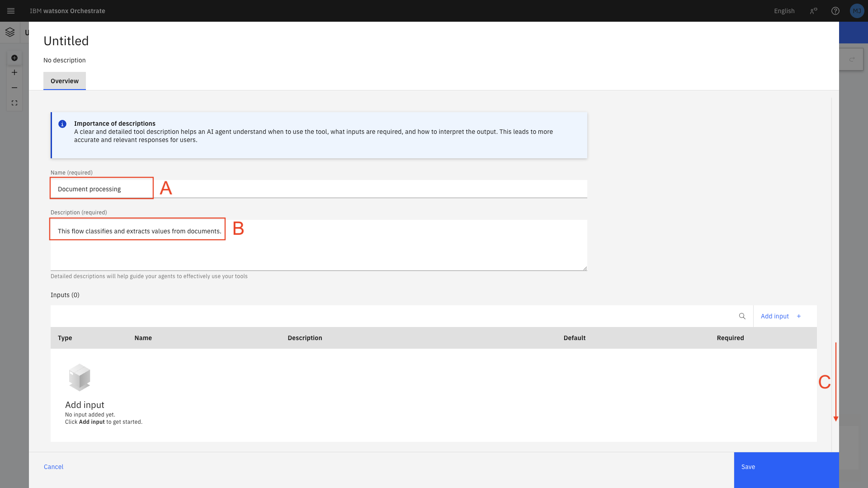Open the user chat feedback icon
This screenshot has width=868, height=488.
813,11
